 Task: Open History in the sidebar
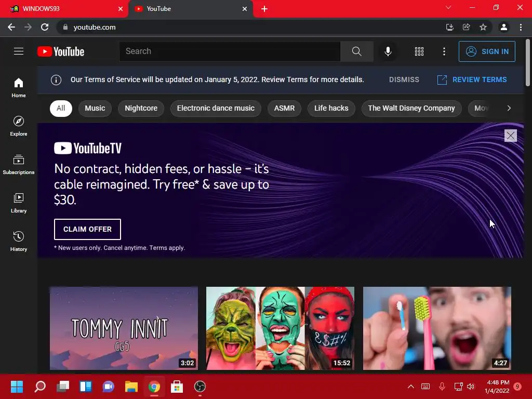[19, 241]
